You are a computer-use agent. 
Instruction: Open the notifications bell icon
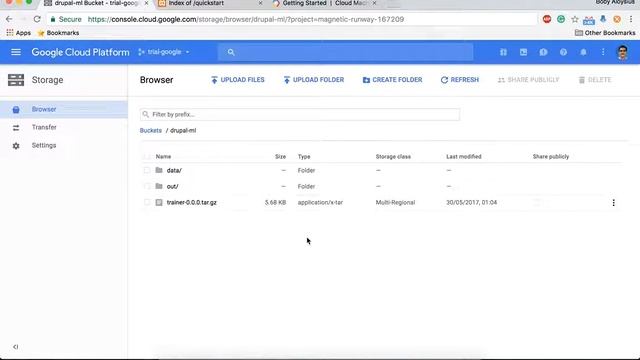point(583,52)
